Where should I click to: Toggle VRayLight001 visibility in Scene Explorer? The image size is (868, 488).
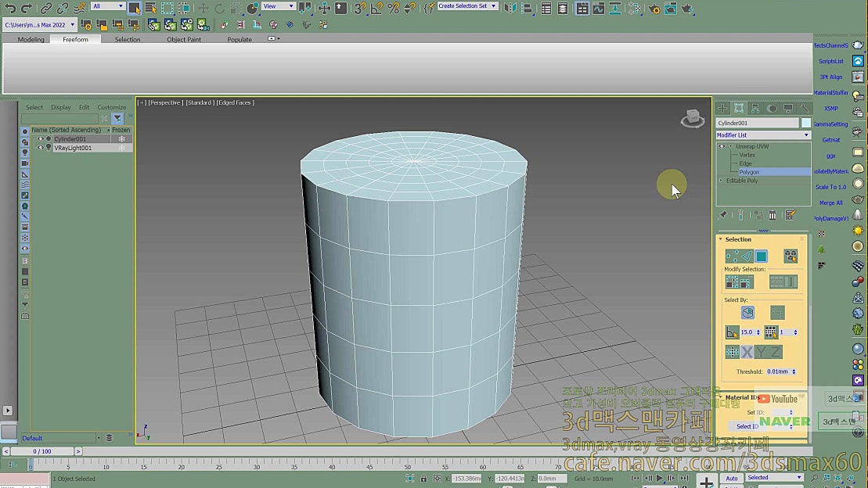(x=41, y=147)
